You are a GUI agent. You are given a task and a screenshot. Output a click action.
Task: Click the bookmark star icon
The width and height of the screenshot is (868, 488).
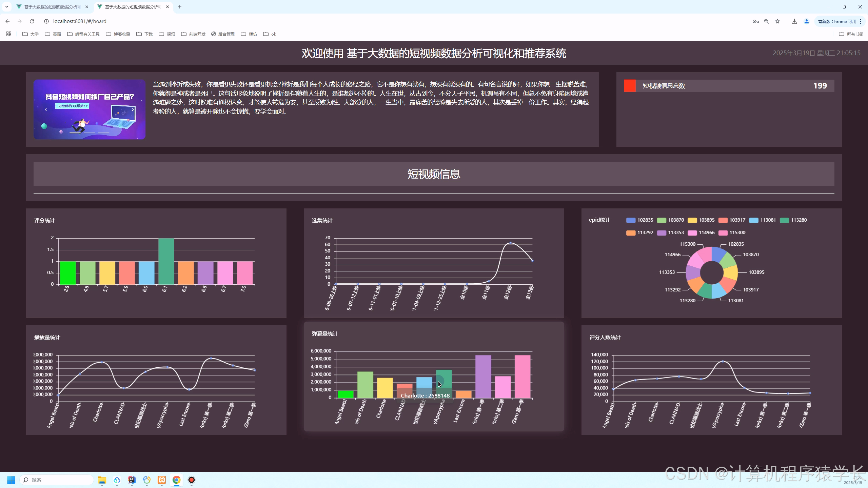tap(777, 21)
